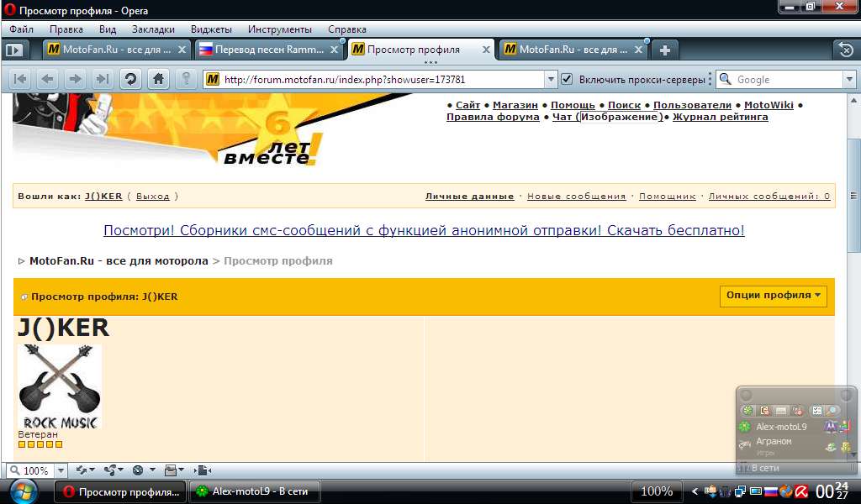Open Правила форума link
Viewport: 861px width, 504px height.
[493, 117]
